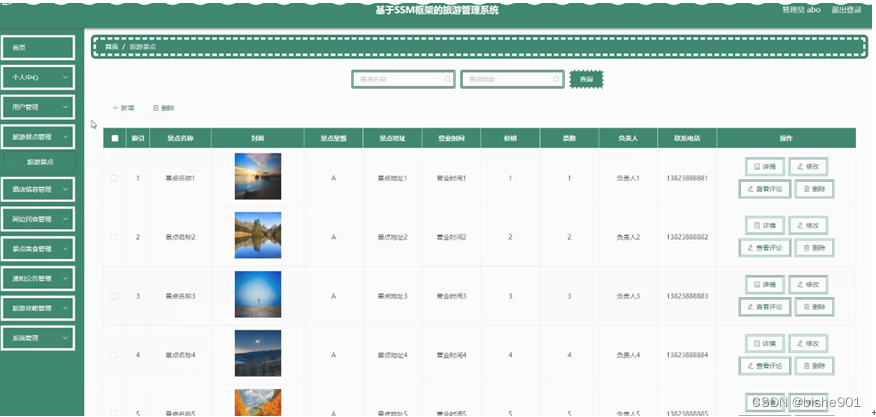Screen dimensions: 876x417
Task: Click the trash 删除 icon above the table
Action: 156,108
